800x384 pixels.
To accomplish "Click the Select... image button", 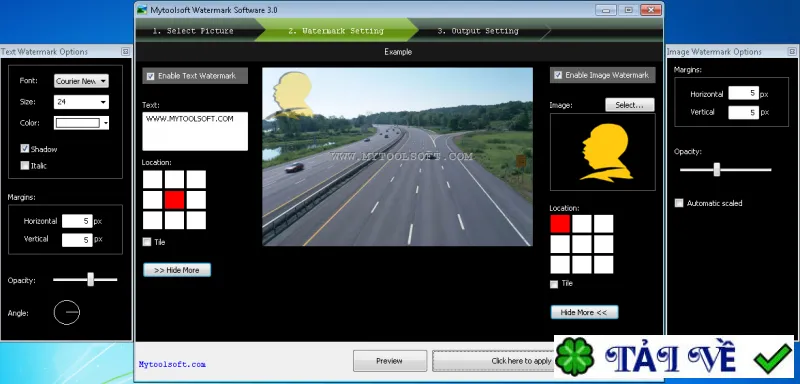I will [x=630, y=105].
